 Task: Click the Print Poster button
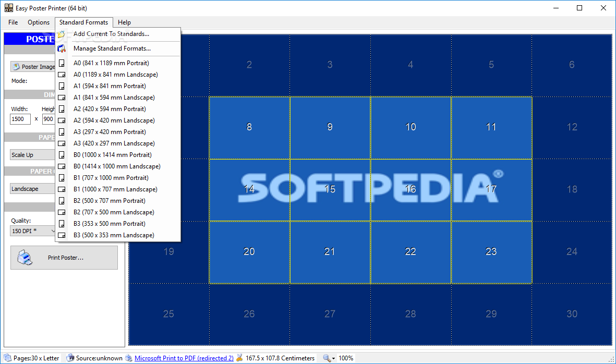64,258
